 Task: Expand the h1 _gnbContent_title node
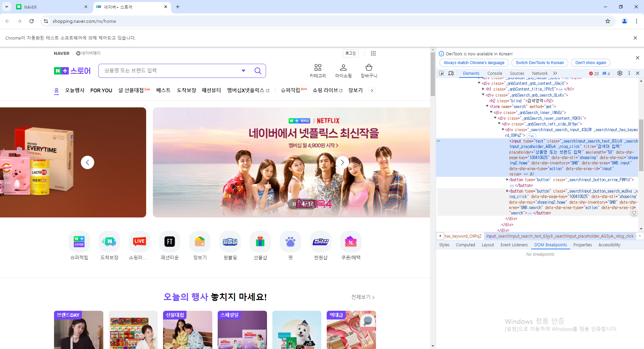483,89
